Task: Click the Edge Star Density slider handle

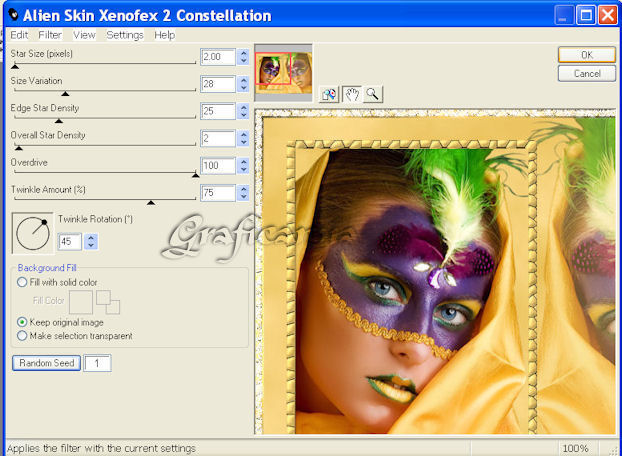Action: click(x=59, y=121)
